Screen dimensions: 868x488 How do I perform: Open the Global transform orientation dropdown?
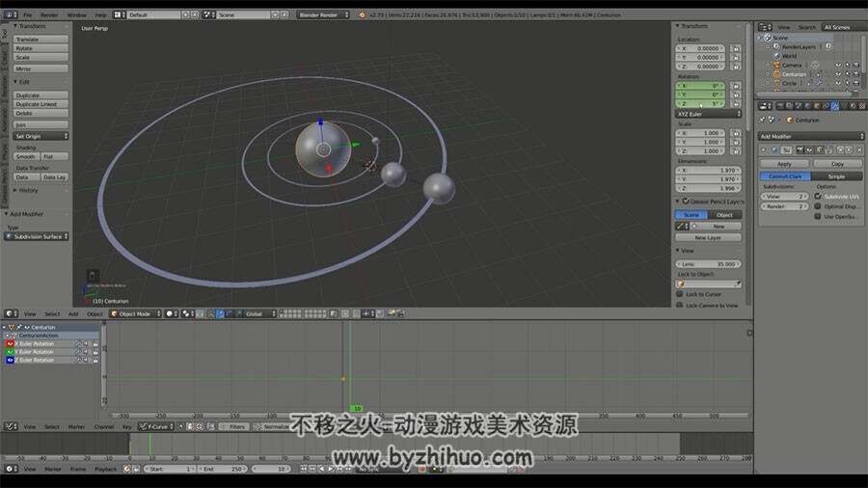[x=259, y=313]
